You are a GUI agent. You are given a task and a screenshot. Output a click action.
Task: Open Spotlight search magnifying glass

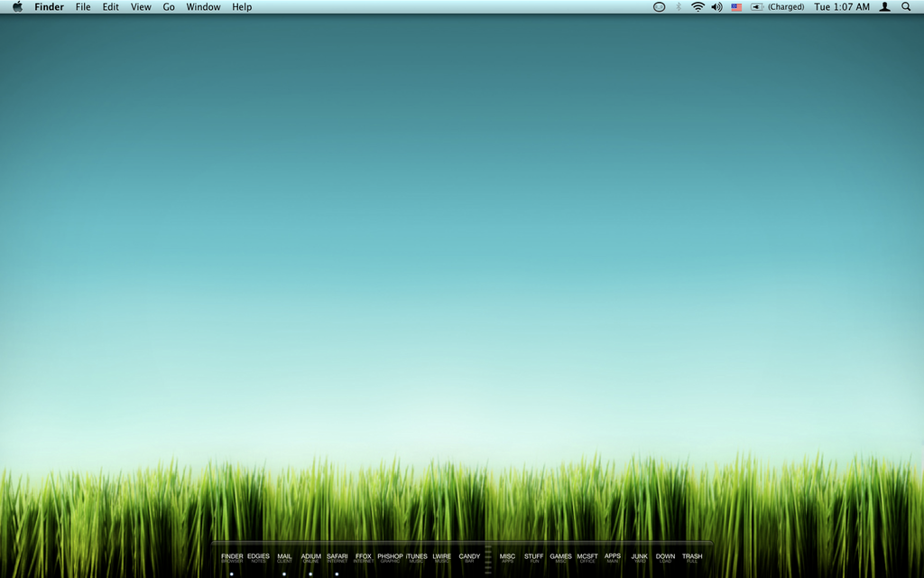tap(906, 7)
